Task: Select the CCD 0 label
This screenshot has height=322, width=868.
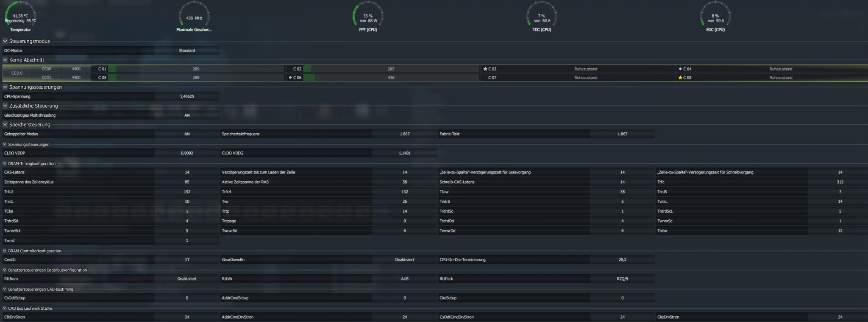Action: [x=17, y=73]
